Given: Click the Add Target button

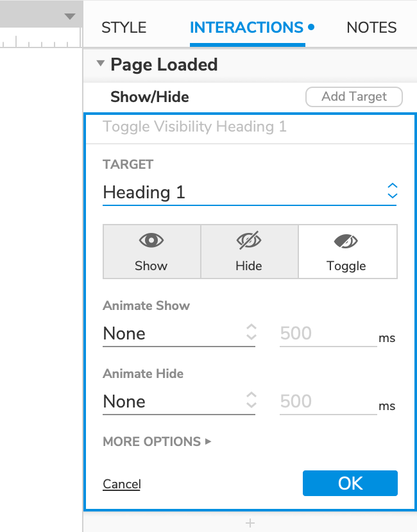Looking at the screenshot, I should (x=354, y=97).
